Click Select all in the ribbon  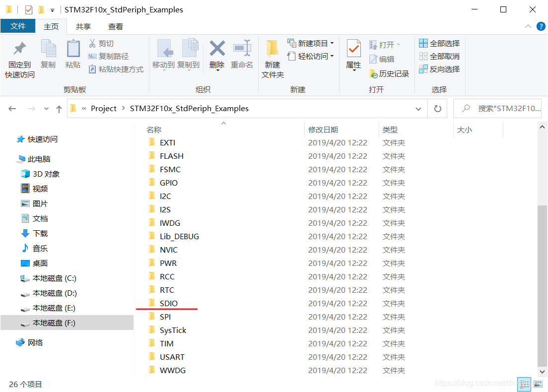439,43
